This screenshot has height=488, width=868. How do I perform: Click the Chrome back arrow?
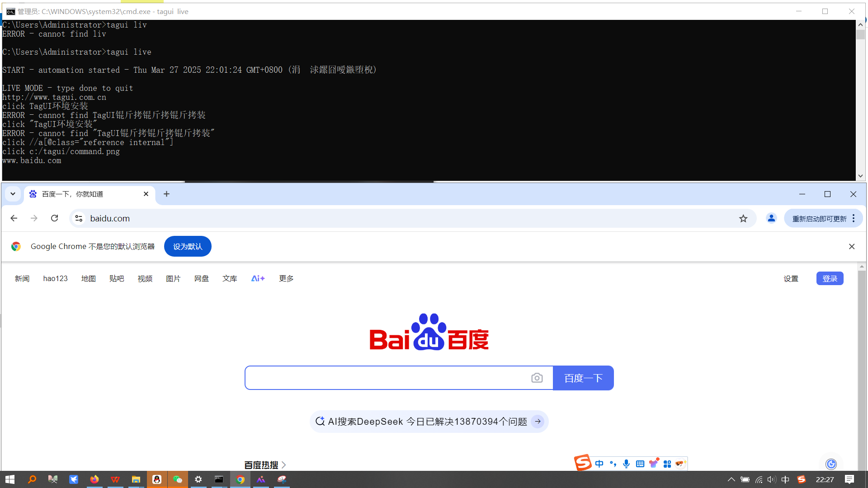pyautogui.click(x=14, y=218)
